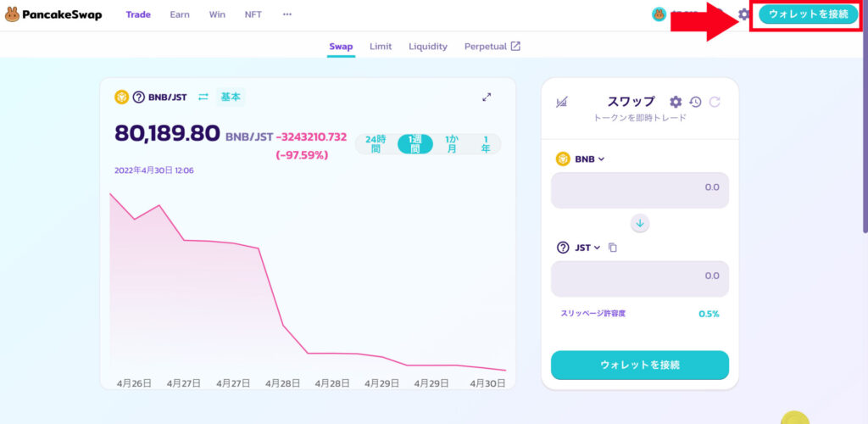Select the 24時間 time range

pyautogui.click(x=376, y=144)
